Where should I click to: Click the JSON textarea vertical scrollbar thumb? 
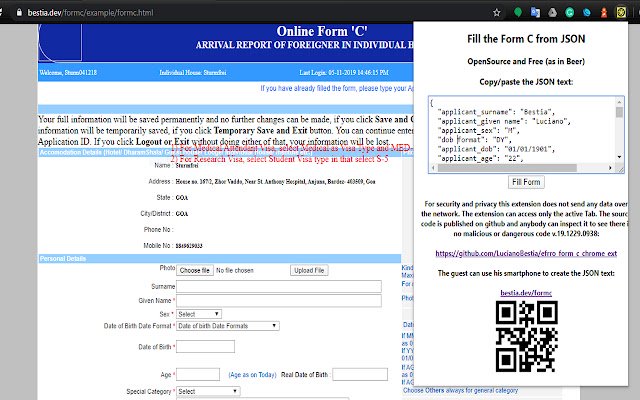point(619,112)
